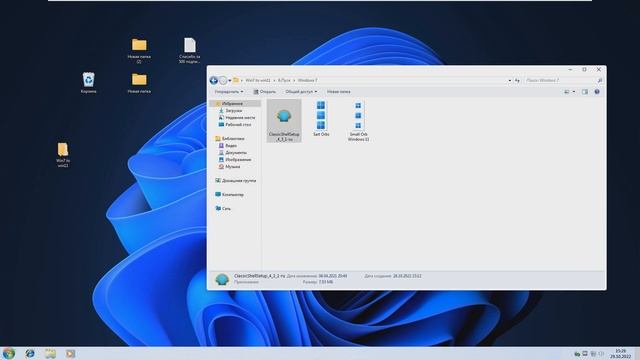640x360 pixels.
Task: Click the Дата создания value in details pane
Action: pos(407,276)
